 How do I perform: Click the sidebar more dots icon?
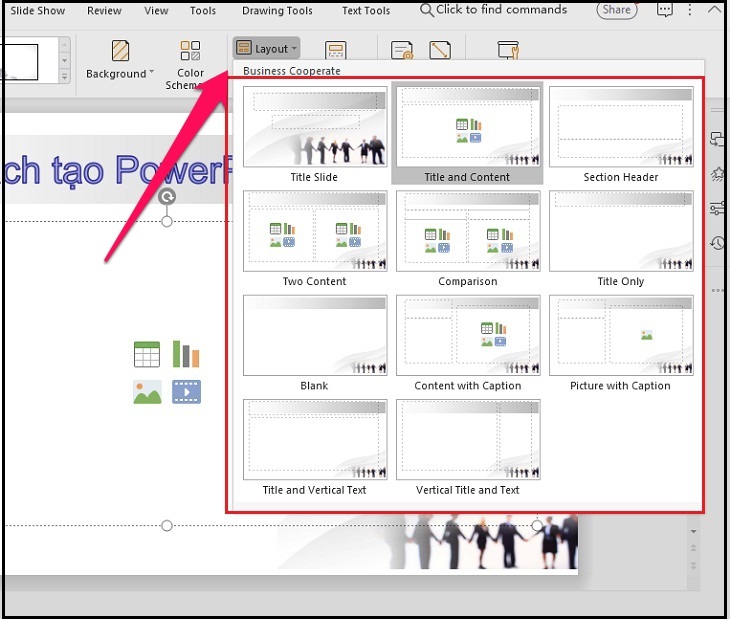pos(717,290)
